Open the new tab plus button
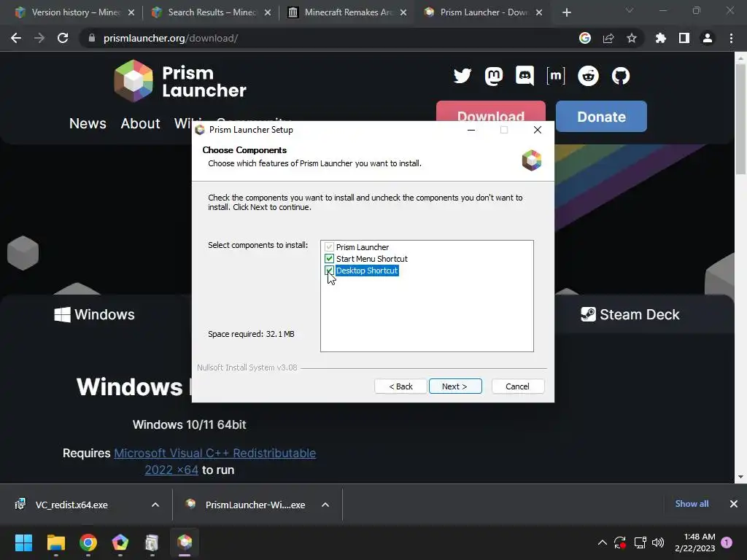The height and width of the screenshot is (560, 747). [x=566, y=12]
